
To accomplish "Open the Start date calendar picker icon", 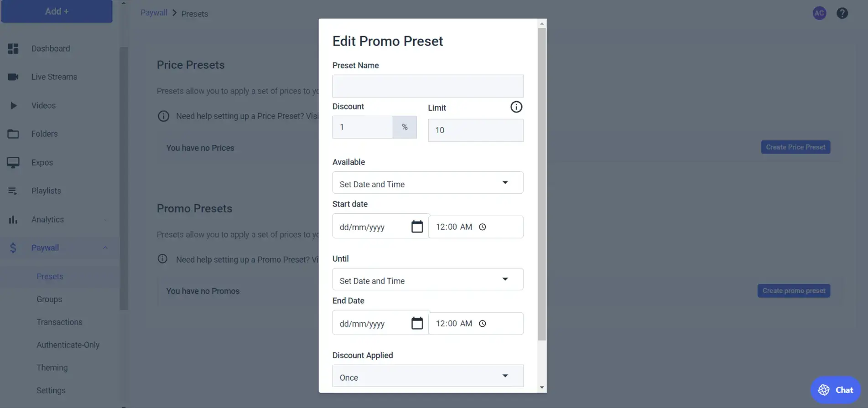I will pos(417,226).
